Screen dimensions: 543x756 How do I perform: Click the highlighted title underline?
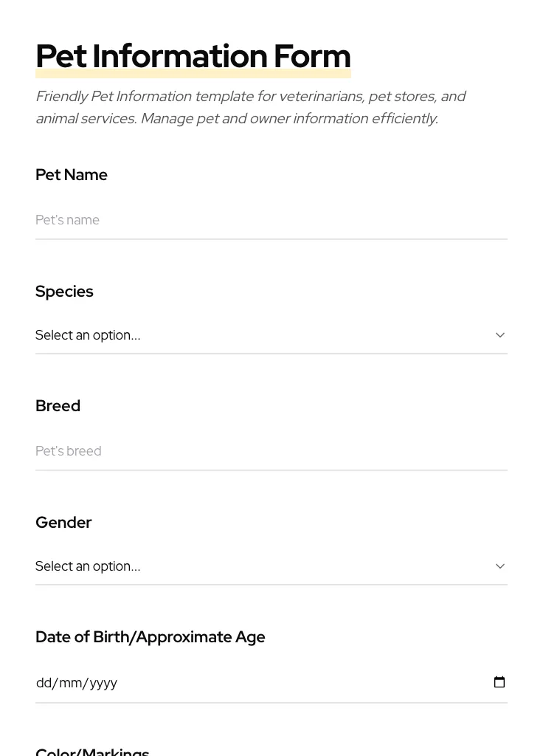tap(193, 73)
